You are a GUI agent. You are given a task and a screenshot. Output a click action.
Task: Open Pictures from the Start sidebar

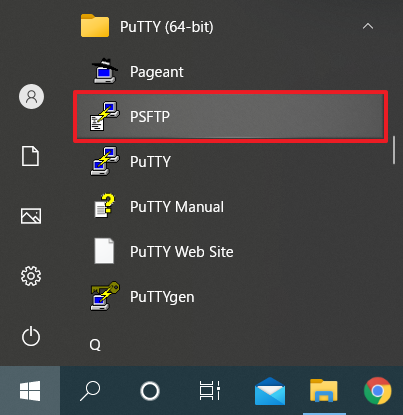(31, 216)
